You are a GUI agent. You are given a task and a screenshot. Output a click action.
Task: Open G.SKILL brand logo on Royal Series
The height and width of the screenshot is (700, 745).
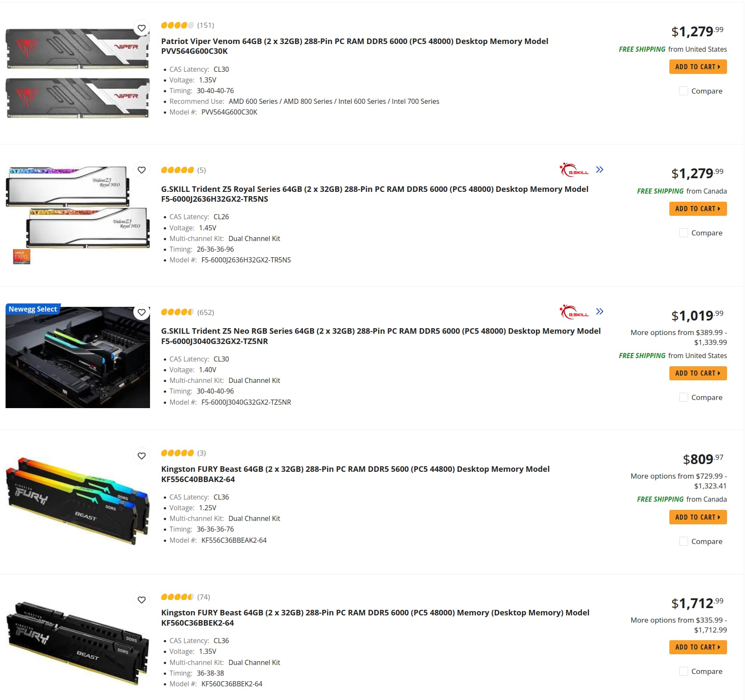pyautogui.click(x=574, y=170)
